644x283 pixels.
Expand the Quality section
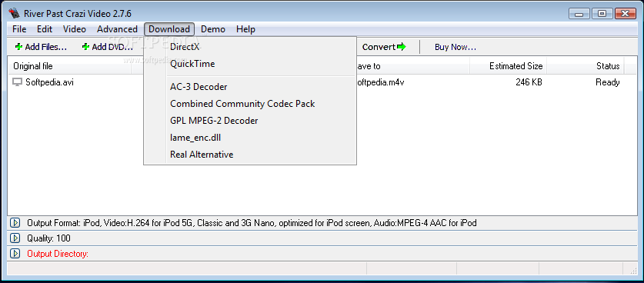click(x=15, y=238)
